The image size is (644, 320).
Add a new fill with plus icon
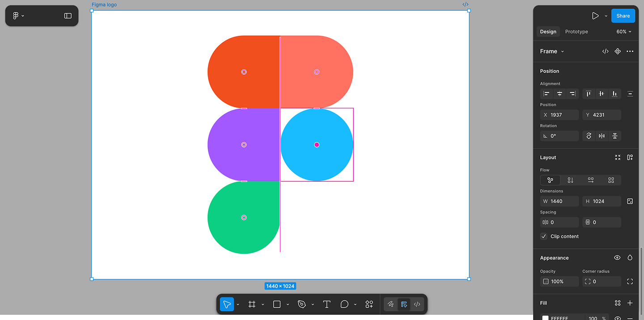click(x=630, y=303)
